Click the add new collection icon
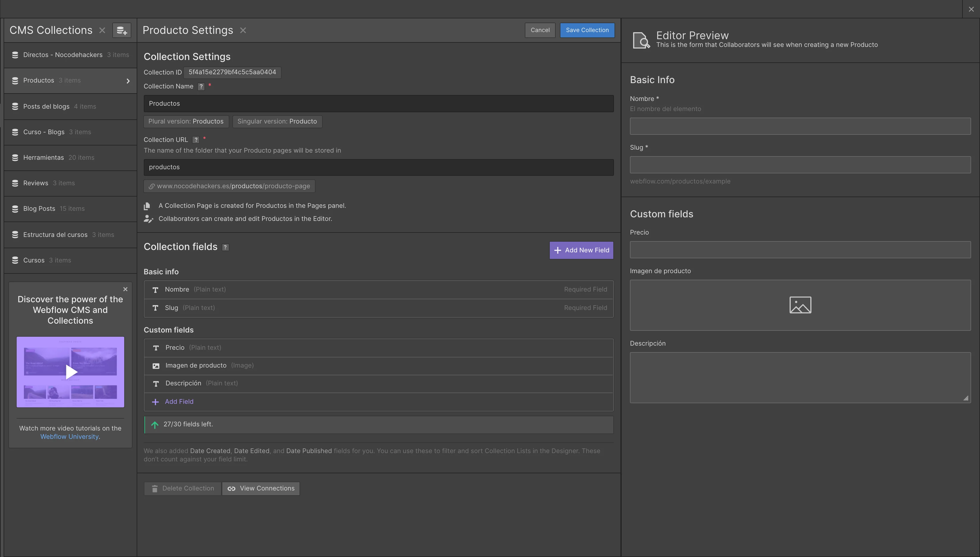 [x=122, y=30]
